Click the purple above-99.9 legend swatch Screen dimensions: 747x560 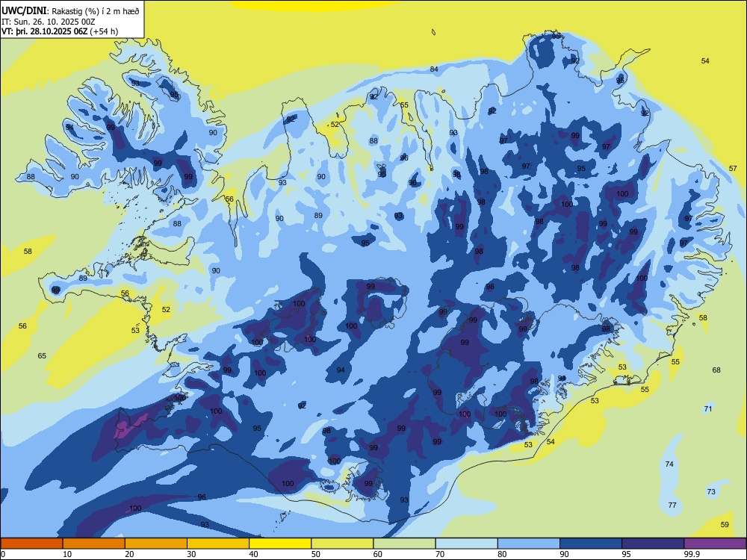click(715, 544)
